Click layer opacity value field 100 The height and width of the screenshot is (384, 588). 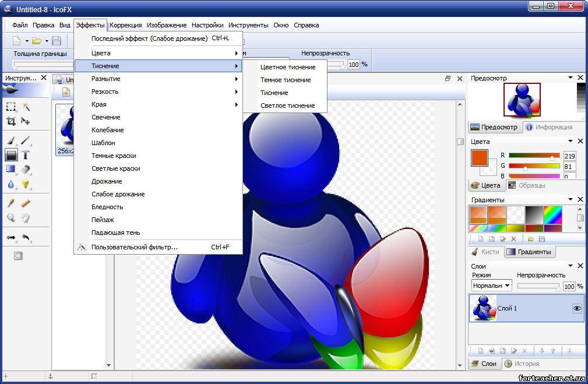click(x=569, y=287)
